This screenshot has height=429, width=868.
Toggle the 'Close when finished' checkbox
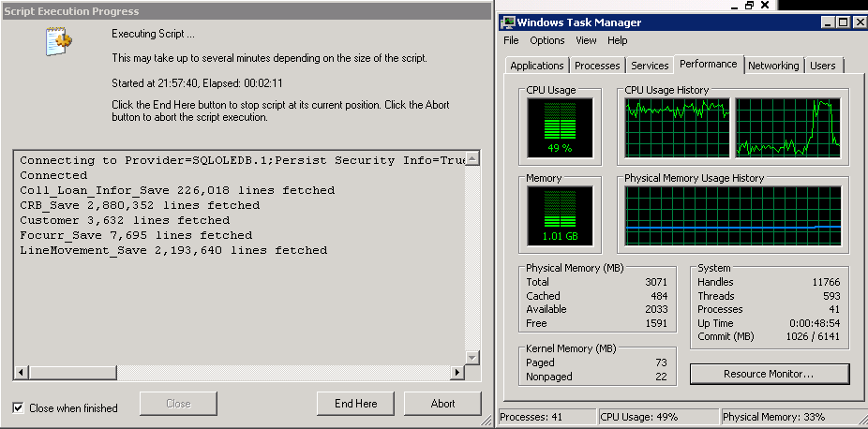point(18,408)
